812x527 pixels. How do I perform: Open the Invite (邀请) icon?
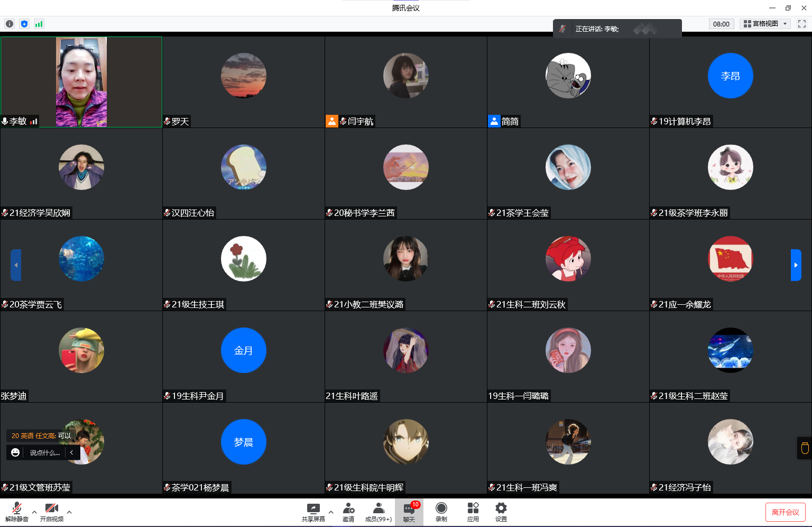pyautogui.click(x=348, y=512)
